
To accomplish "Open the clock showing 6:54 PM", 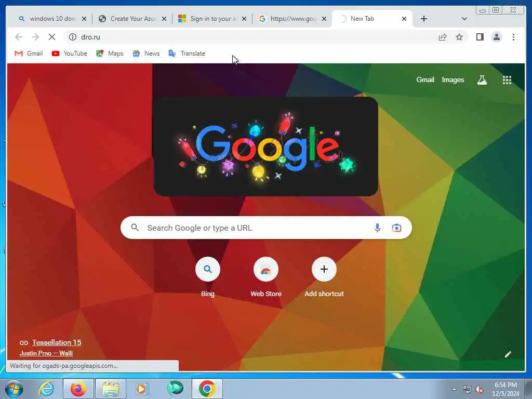I will pos(506,389).
